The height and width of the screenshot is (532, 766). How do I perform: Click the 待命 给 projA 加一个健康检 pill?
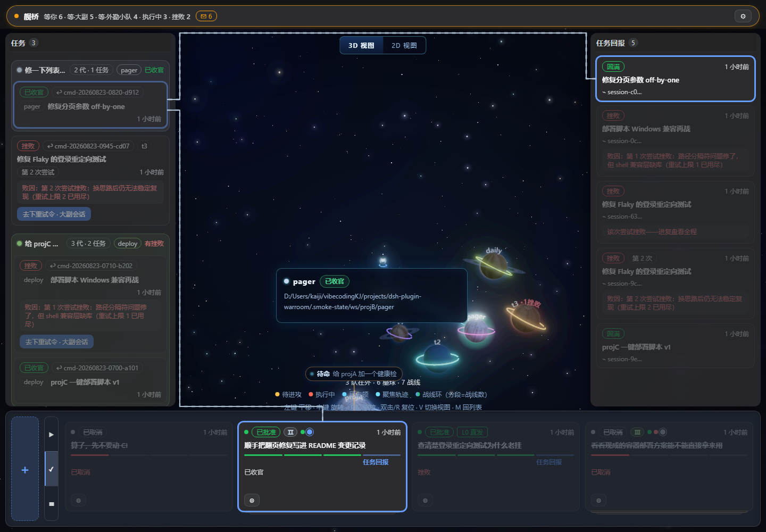point(354,374)
